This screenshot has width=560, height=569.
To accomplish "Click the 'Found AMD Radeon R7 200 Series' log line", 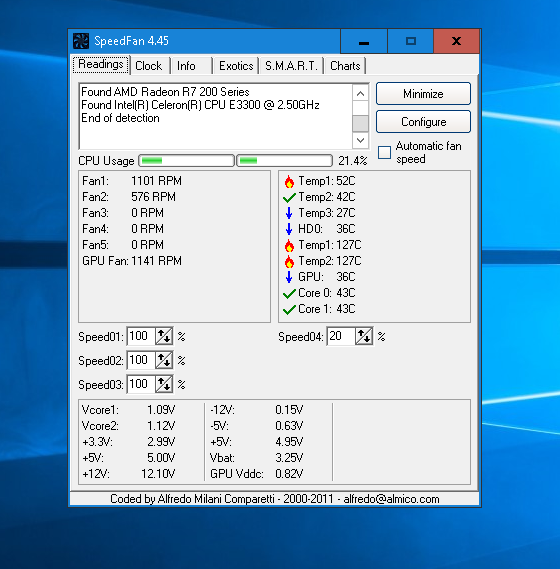I will (165, 92).
